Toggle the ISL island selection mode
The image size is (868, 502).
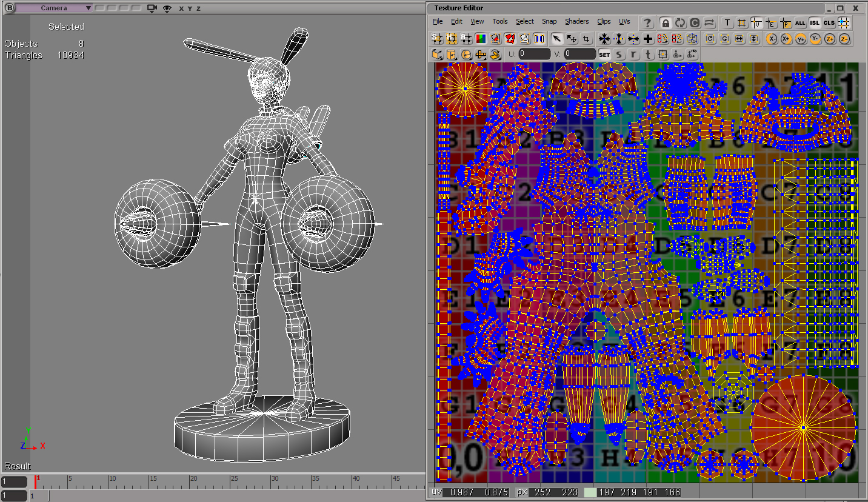[815, 23]
